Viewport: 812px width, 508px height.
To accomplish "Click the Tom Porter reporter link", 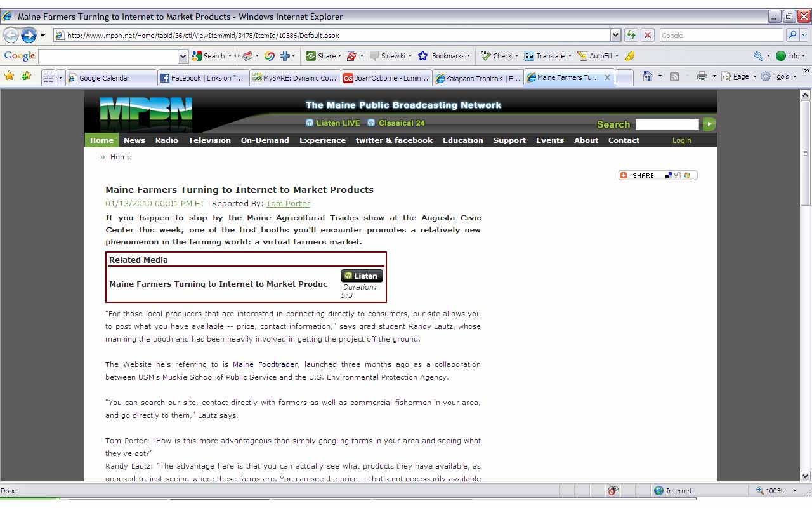I will tap(288, 204).
